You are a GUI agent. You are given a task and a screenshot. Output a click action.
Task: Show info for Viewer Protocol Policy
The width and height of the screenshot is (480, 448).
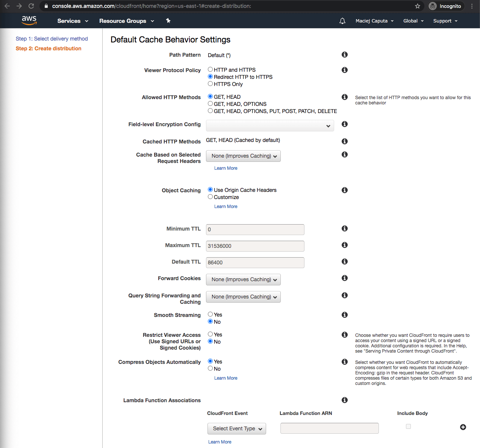tap(344, 70)
